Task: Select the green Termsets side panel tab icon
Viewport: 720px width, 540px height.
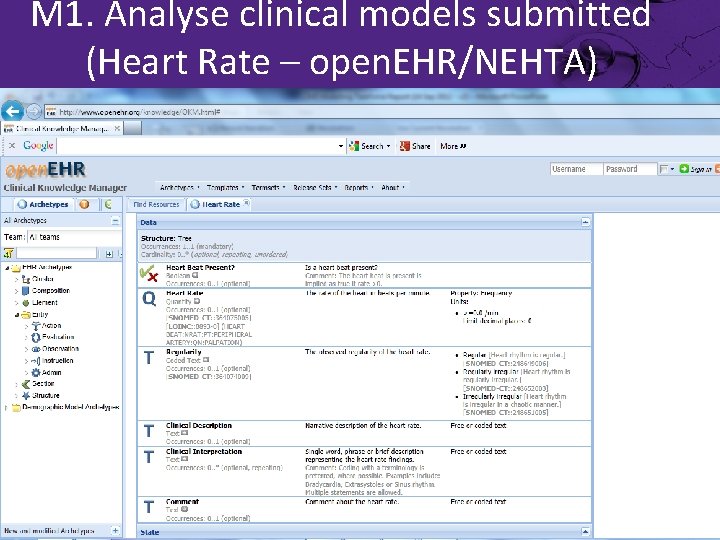Action: 108,204
